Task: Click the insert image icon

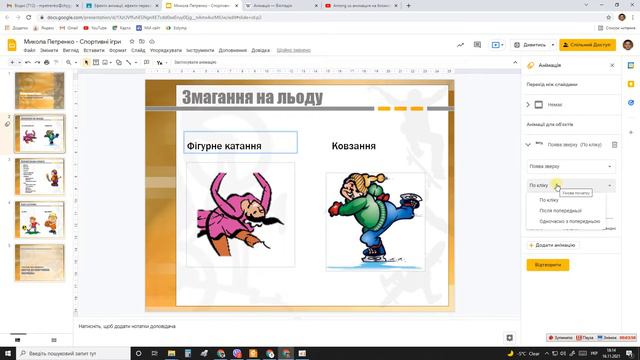Action: click(x=105, y=62)
